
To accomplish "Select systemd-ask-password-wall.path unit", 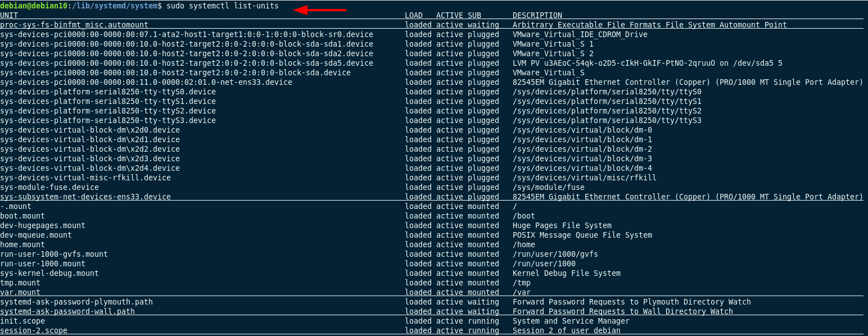I will click(x=67, y=311).
